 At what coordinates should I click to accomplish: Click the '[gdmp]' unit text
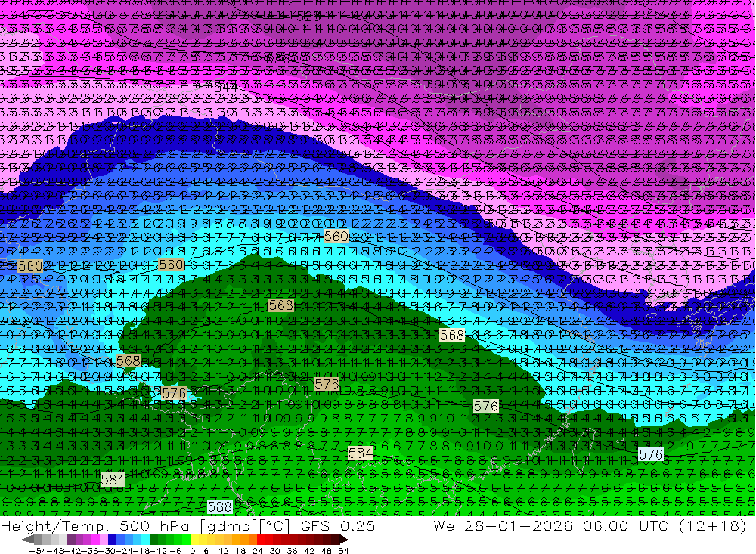(x=228, y=526)
